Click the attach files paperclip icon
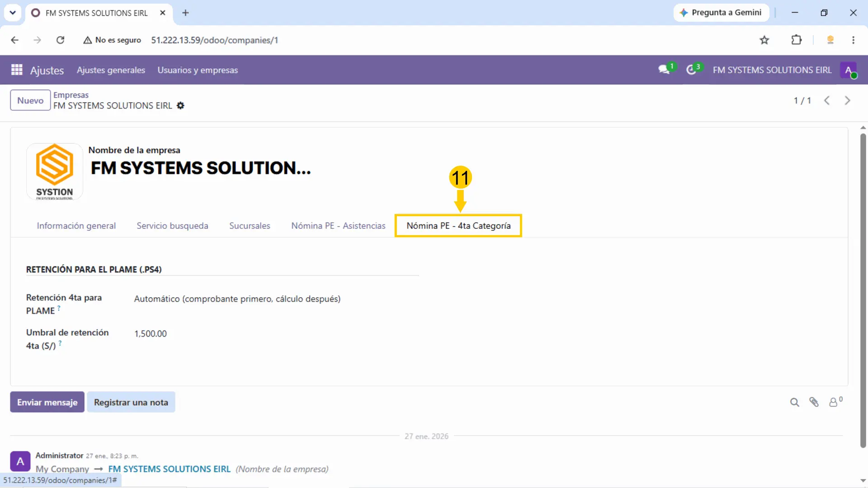 click(x=814, y=402)
